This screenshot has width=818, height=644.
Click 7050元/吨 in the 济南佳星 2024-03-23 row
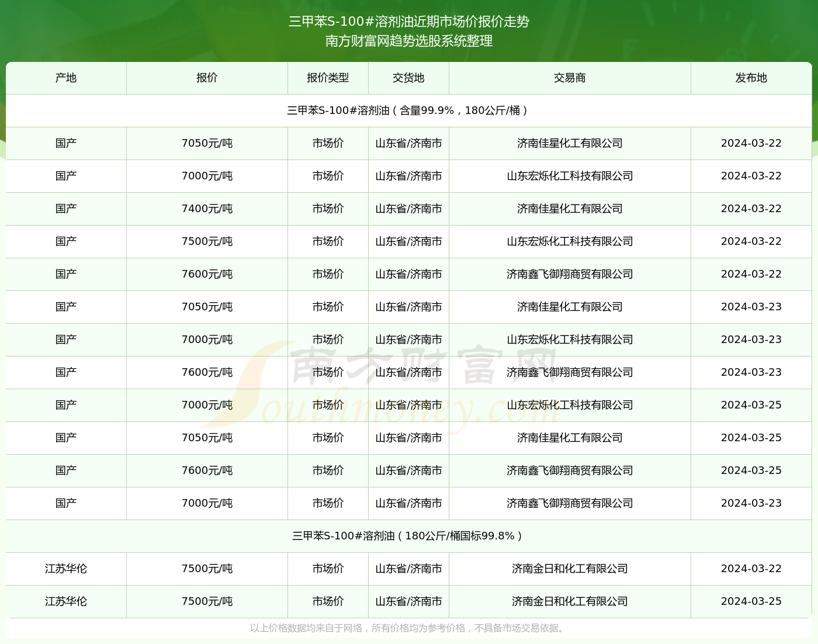(x=207, y=307)
